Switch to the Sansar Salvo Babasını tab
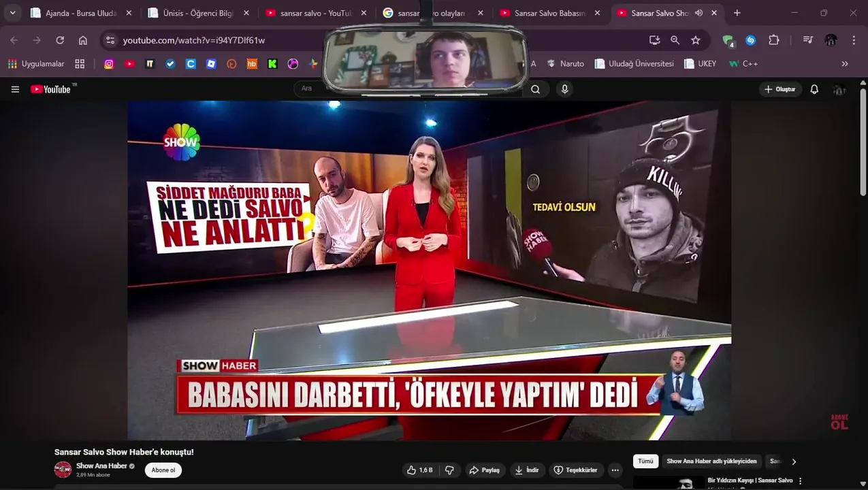The height and width of the screenshot is (490, 868). tap(550, 13)
